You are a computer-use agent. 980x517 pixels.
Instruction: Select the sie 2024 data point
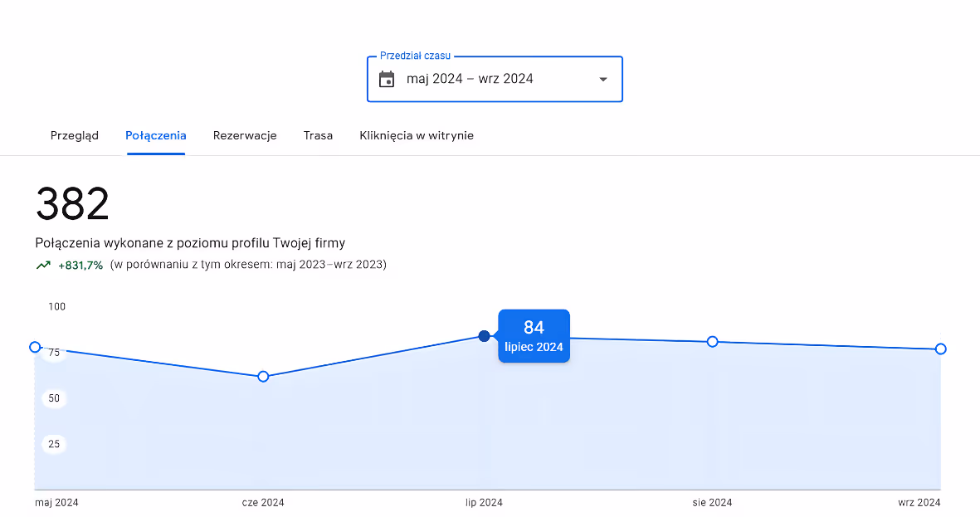pos(713,341)
